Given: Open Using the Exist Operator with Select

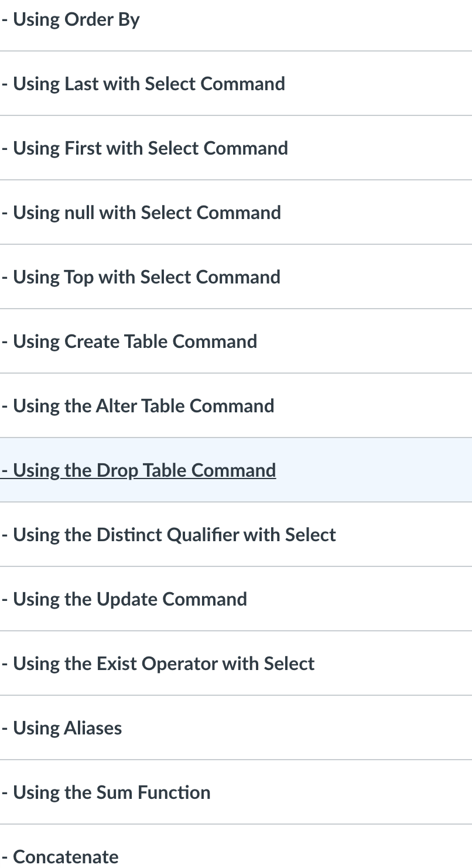Looking at the screenshot, I should [158, 664].
